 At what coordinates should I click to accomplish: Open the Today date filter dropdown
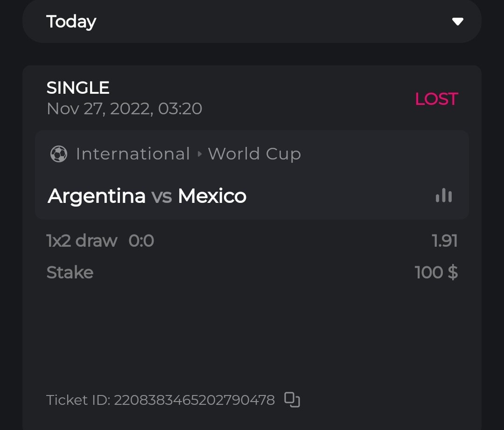coord(252,21)
